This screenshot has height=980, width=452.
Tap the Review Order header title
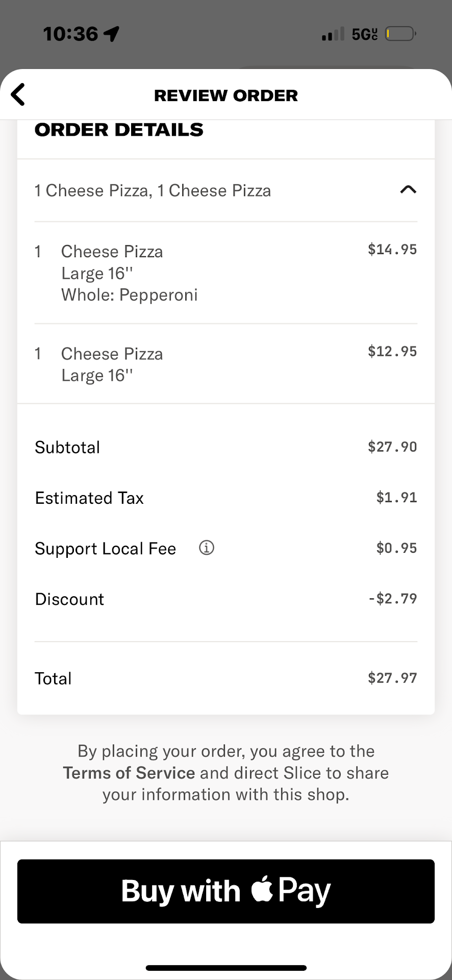click(226, 95)
